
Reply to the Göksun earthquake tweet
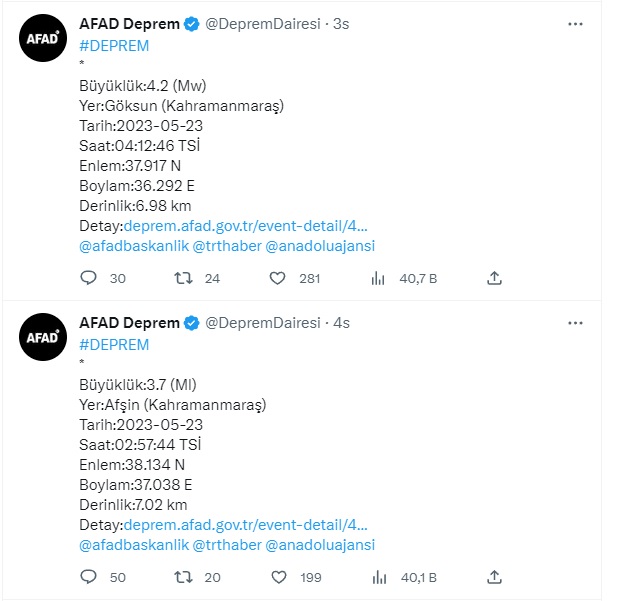pos(88,278)
